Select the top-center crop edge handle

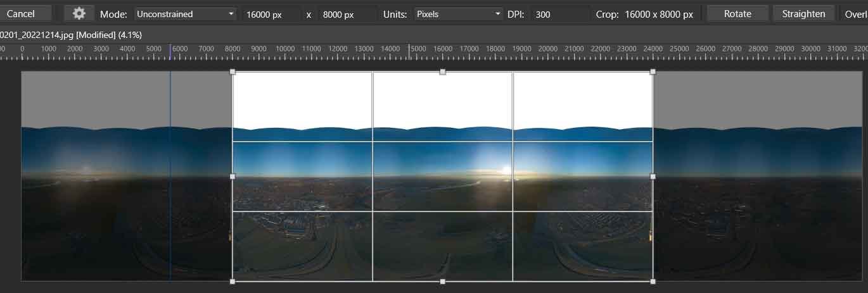pos(442,72)
